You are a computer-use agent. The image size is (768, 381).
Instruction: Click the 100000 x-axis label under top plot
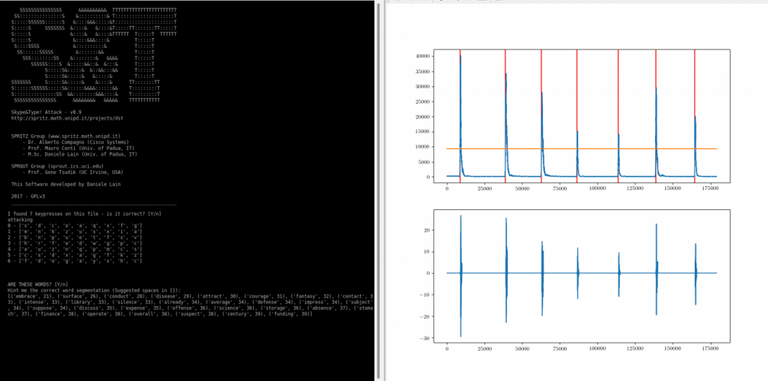click(597, 188)
